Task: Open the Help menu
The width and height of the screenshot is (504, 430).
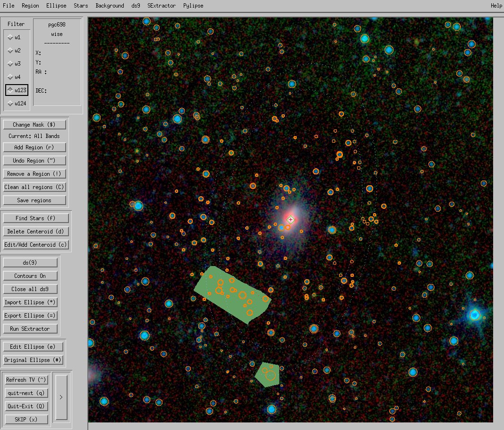Action: pos(496,6)
